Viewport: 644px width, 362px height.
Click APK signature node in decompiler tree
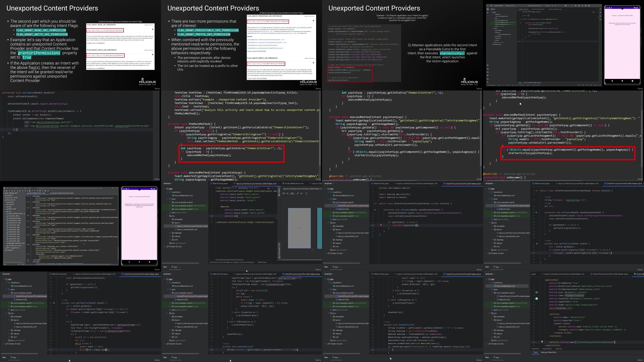pyautogui.click(x=12, y=248)
